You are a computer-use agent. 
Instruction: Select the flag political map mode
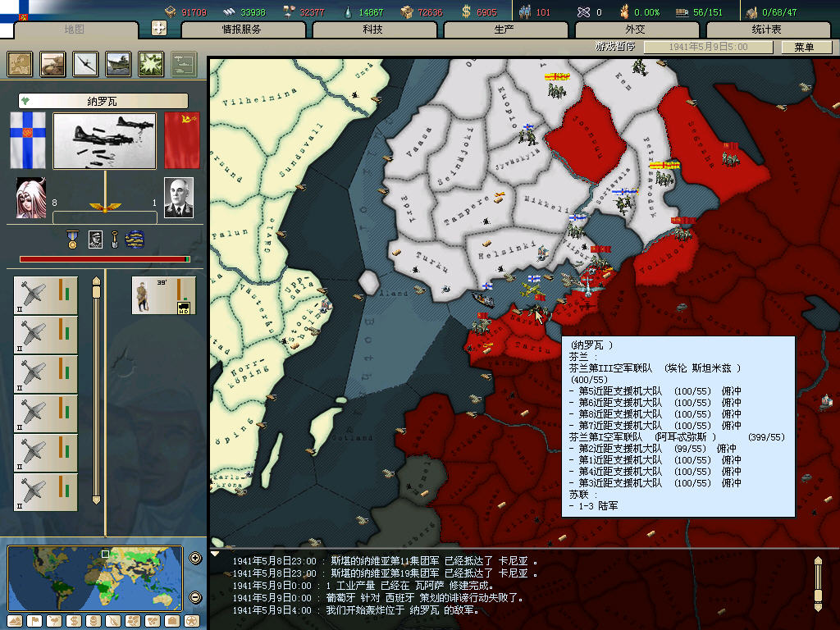click(x=34, y=621)
